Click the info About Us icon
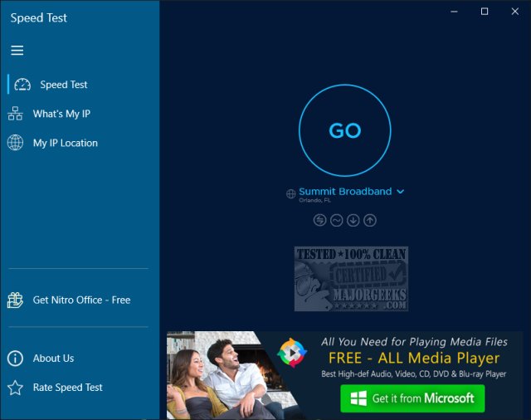The width and height of the screenshot is (531, 420). pyautogui.click(x=15, y=358)
